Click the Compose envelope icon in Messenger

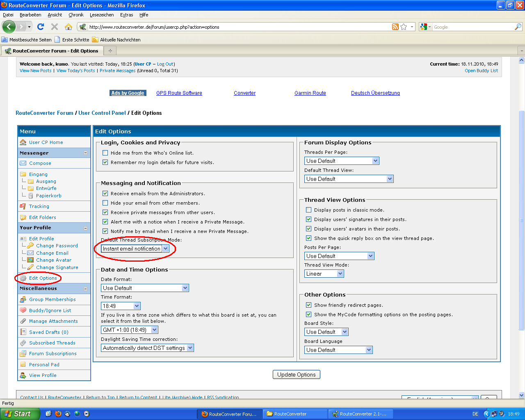23,163
